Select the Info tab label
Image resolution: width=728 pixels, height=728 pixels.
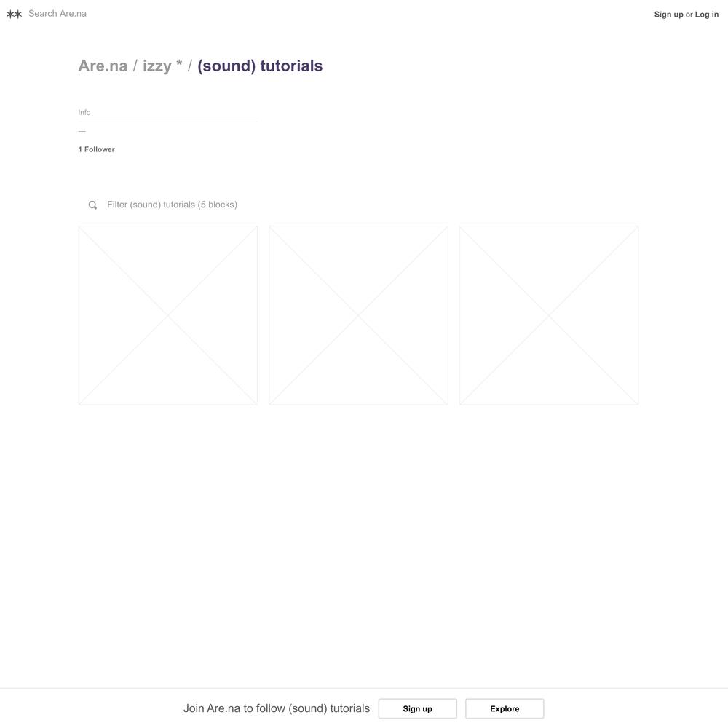tap(84, 112)
